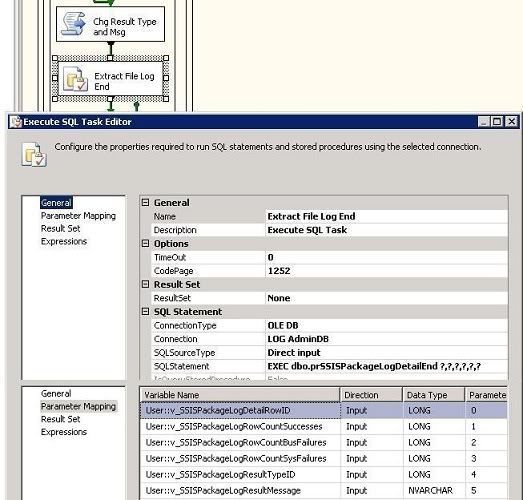Click the green connector arrow below Extract File Log End
This screenshot has height=500, width=523.
111,106
